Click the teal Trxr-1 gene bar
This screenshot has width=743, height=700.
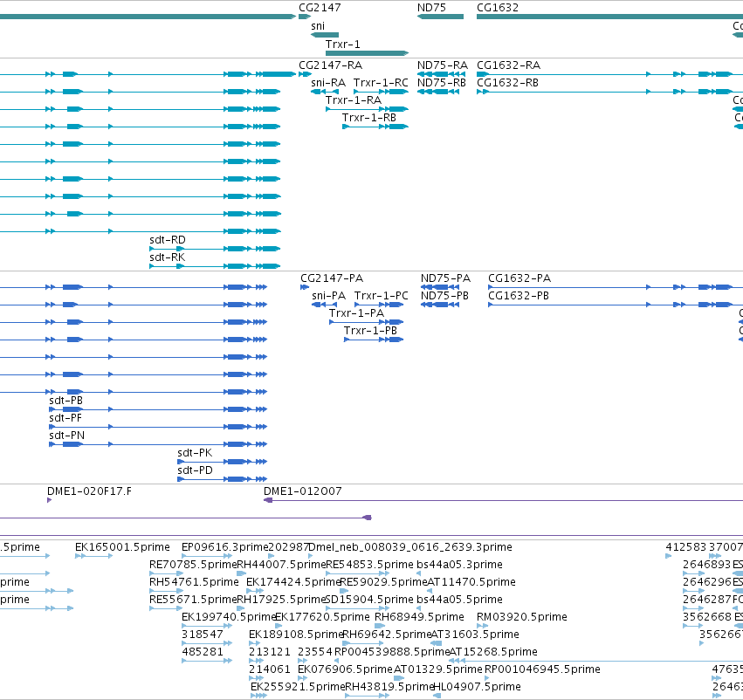tap(367, 53)
